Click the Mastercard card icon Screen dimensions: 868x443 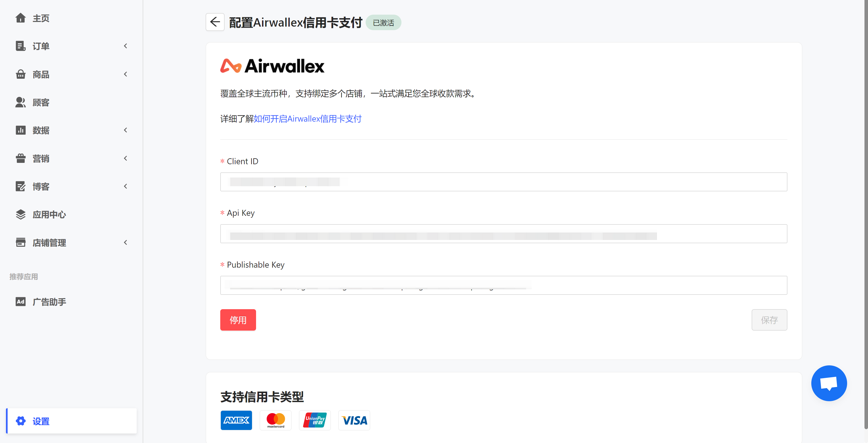(276, 420)
